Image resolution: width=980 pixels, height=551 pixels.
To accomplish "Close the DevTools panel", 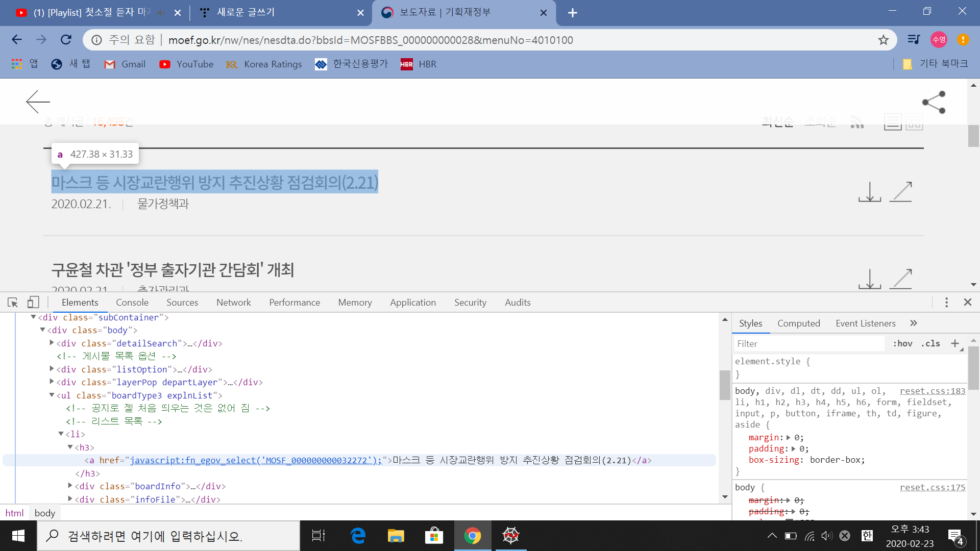I will tap(967, 303).
